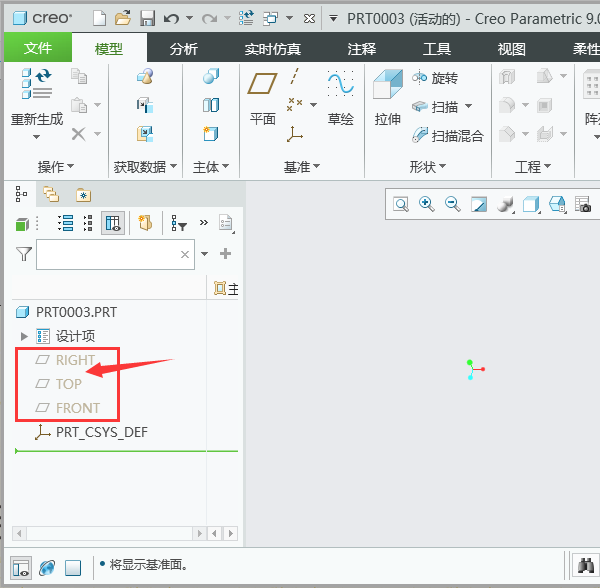Viewport: 600px width, 588px height.
Task: Open the Display Style sphere icon
Action: (505, 204)
